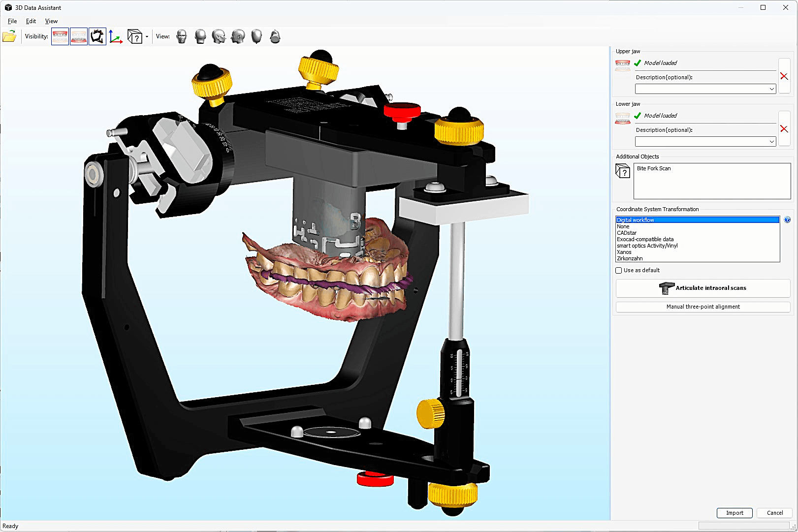The image size is (798, 532).
Task: Select smart optics Activity/Vinyl transformation
Action: [698, 246]
